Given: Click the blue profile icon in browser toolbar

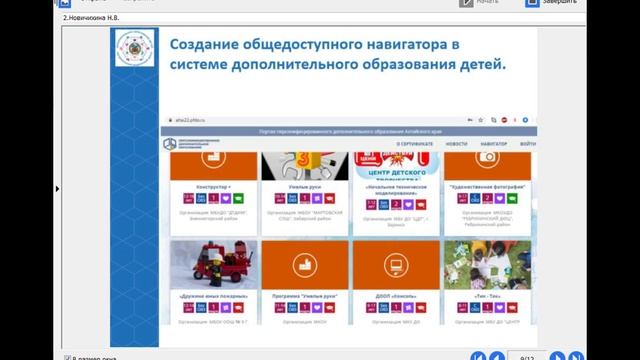Looking at the screenshot, I should (x=525, y=120).
